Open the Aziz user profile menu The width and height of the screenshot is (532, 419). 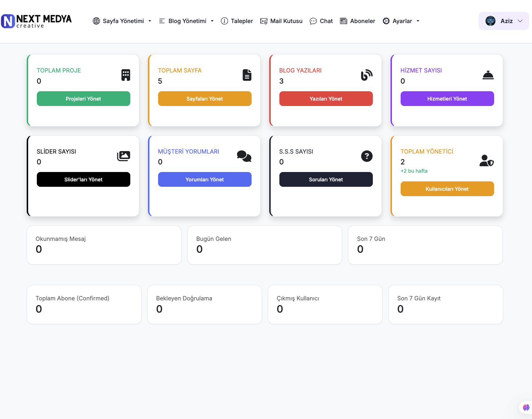pyautogui.click(x=503, y=21)
